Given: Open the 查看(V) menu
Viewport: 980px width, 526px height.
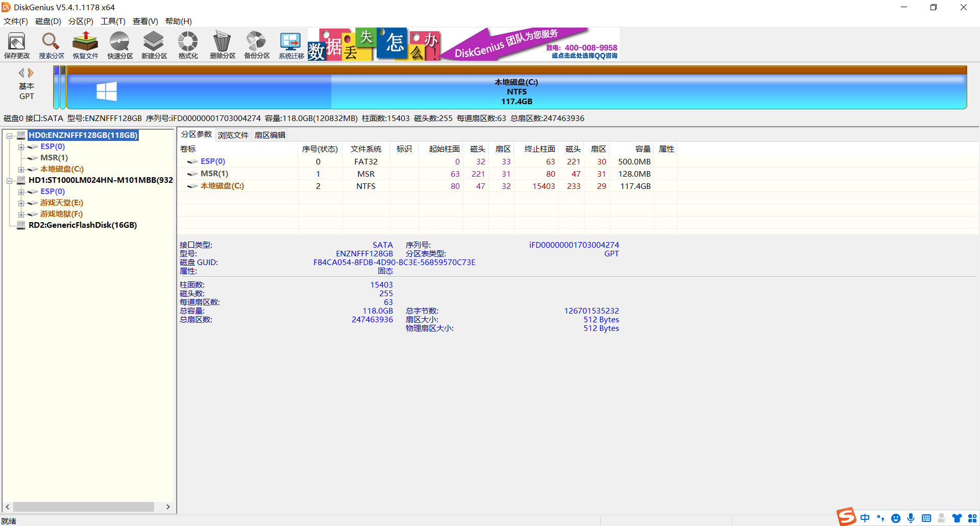Looking at the screenshot, I should [x=145, y=21].
